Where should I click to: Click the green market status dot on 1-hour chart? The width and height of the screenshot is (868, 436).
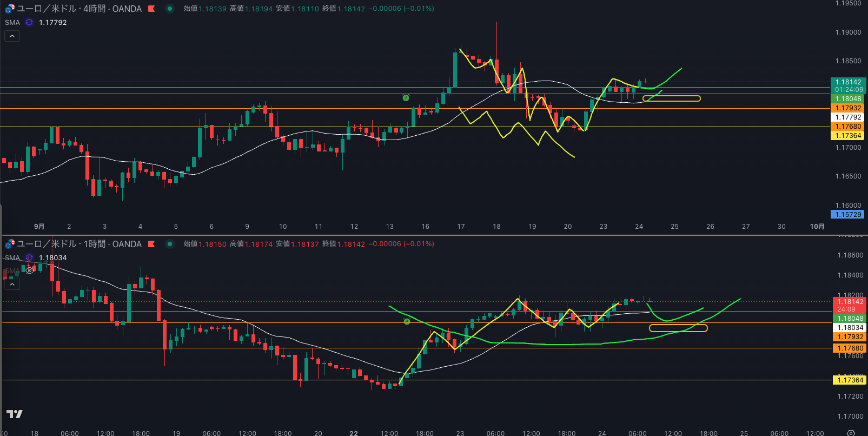(170, 244)
